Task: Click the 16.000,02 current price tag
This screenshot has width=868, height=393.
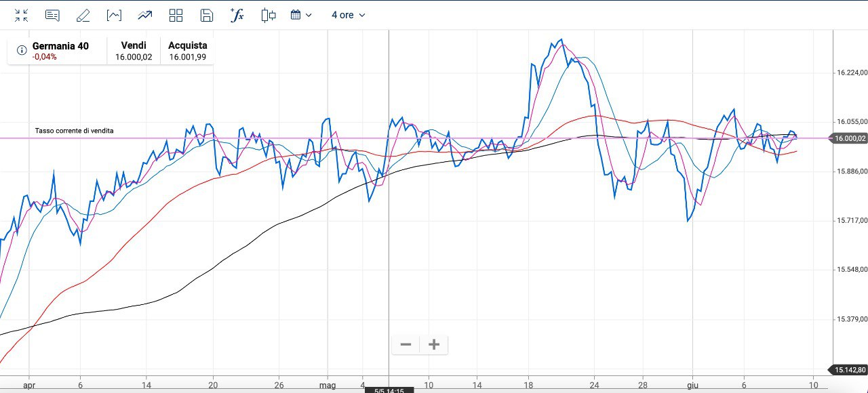Action: coord(850,138)
